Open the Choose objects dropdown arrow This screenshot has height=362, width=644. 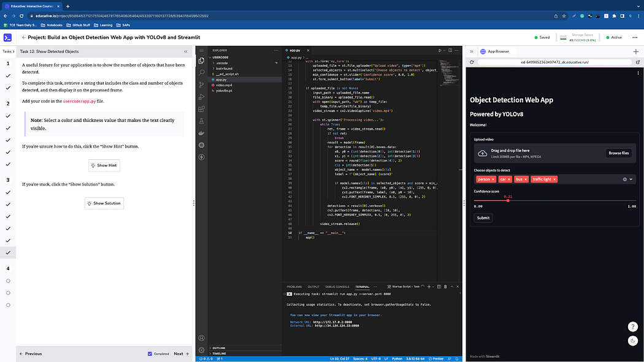click(x=631, y=179)
